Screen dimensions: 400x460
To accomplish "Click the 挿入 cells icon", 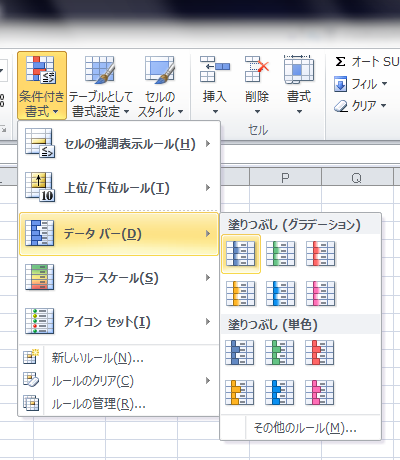I will pyautogui.click(x=214, y=69).
